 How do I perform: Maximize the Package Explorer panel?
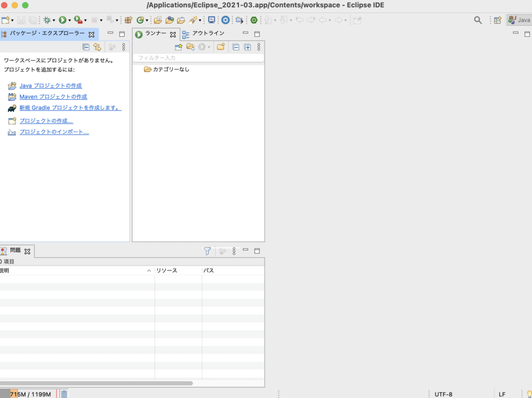(122, 34)
